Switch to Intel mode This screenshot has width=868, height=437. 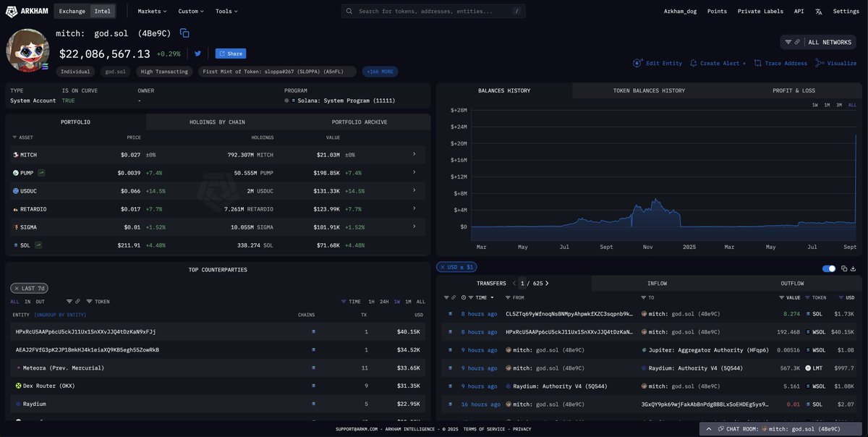(103, 12)
